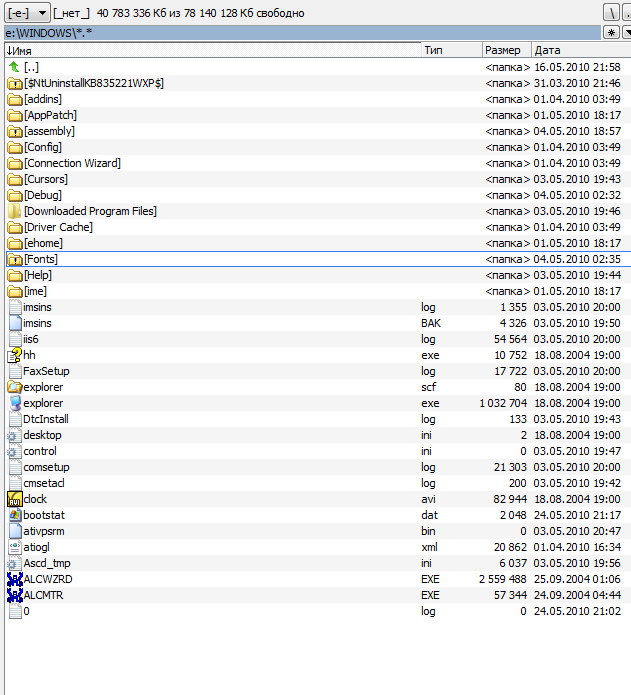Select the AppPatch folder icon

15,115
